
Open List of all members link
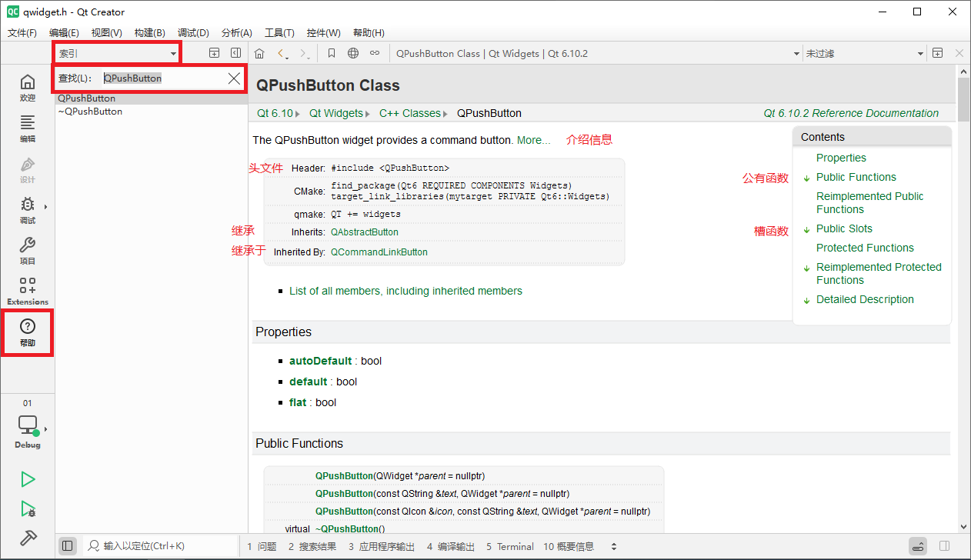[x=405, y=291]
